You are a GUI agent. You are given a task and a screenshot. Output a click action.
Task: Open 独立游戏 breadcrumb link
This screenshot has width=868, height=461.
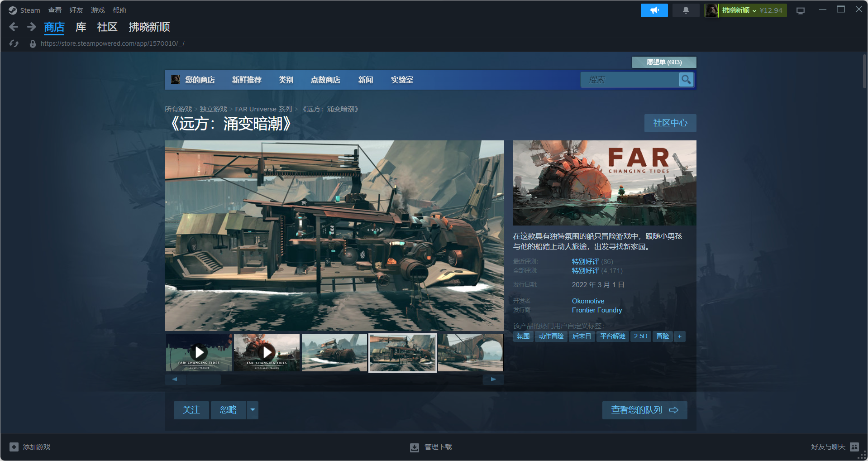tap(214, 109)
